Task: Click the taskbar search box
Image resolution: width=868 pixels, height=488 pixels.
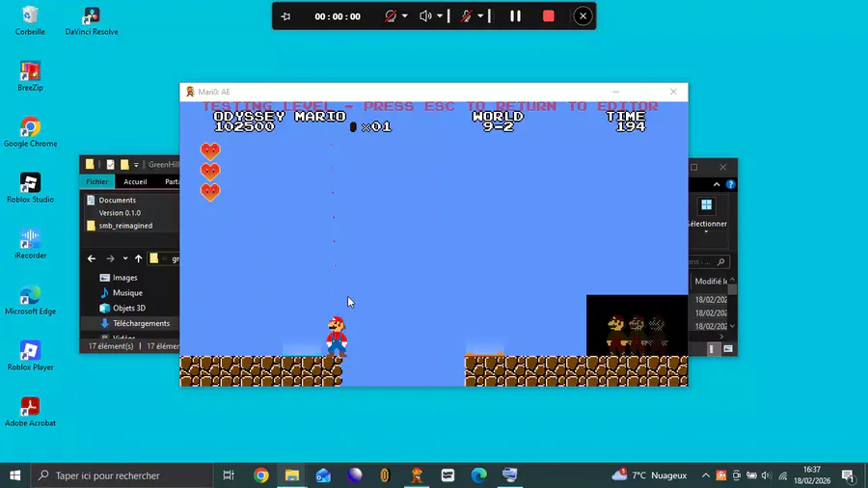Action: point(122,475)
